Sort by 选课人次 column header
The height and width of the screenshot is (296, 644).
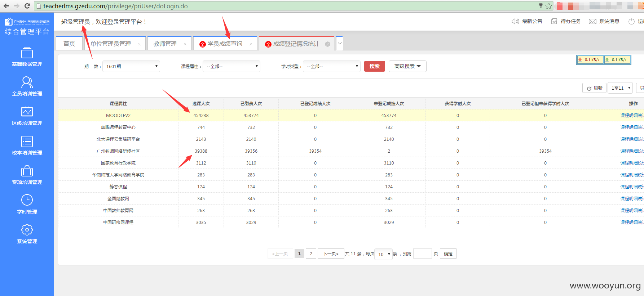(x=201, y=103)
